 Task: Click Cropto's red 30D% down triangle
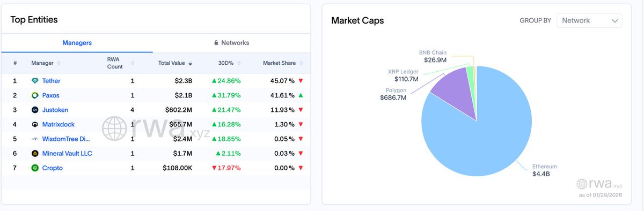tap(214, 168)
